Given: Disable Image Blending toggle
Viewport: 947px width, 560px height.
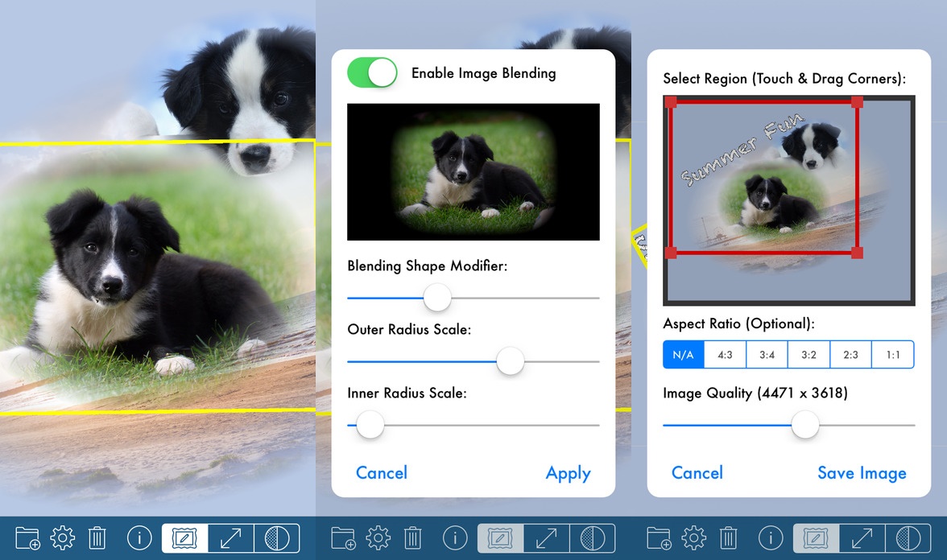Looking at the screenshot, I should coord(372,72).
